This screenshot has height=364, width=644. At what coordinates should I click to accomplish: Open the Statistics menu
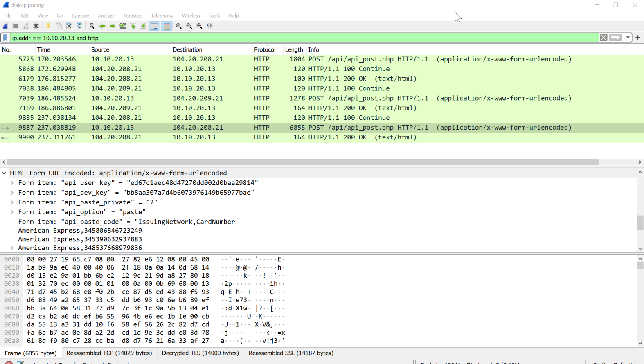pyautogui.click(x=133, y=16)
